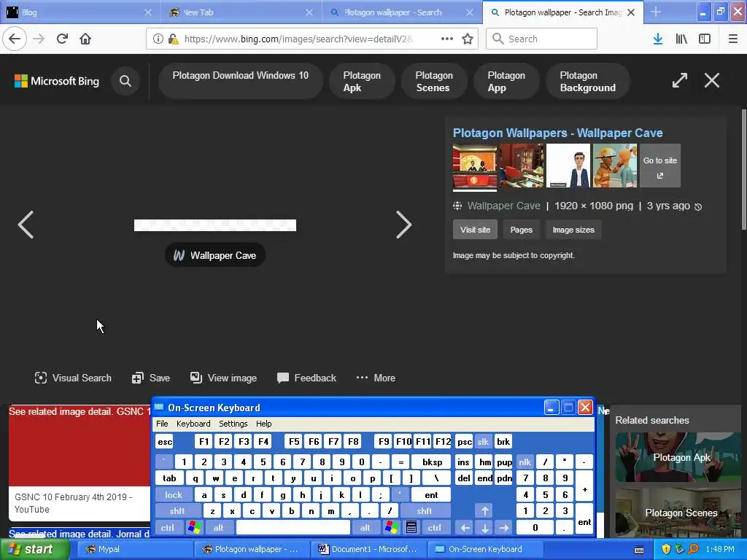The image size is (747, 560).
Task: Open the page actions three-dot menu
Action: (447, 39)
